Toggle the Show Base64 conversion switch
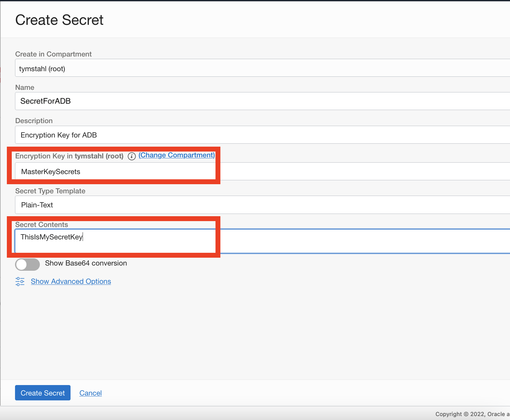The height and width of the screenshot is (420, 510). [x=27, y=265]
